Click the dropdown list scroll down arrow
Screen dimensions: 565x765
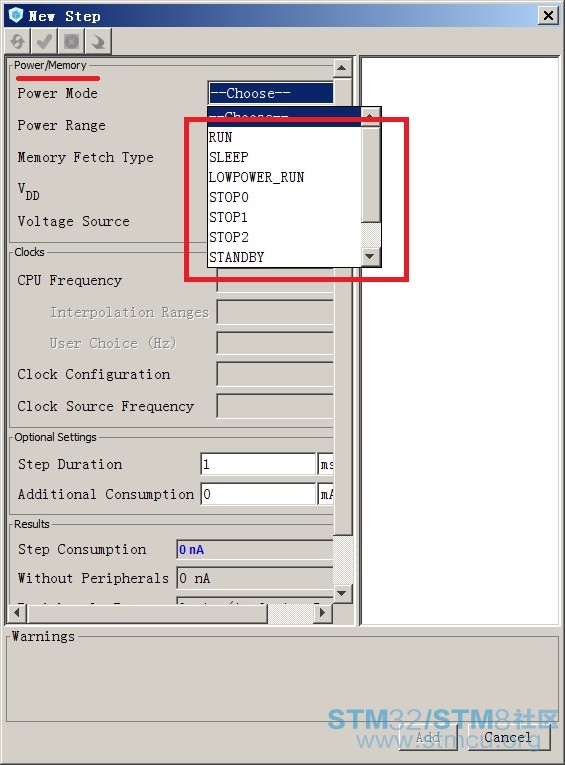point(371,256)
